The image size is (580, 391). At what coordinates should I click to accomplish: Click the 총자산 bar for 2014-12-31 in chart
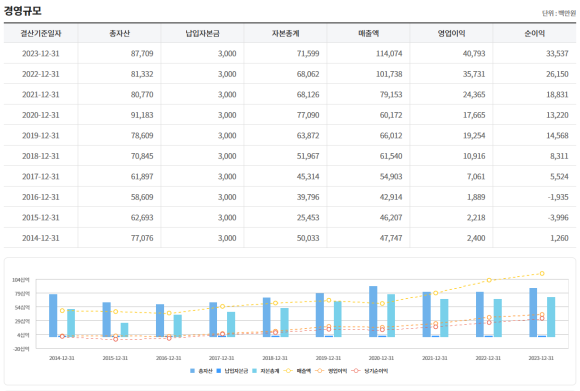53,315
